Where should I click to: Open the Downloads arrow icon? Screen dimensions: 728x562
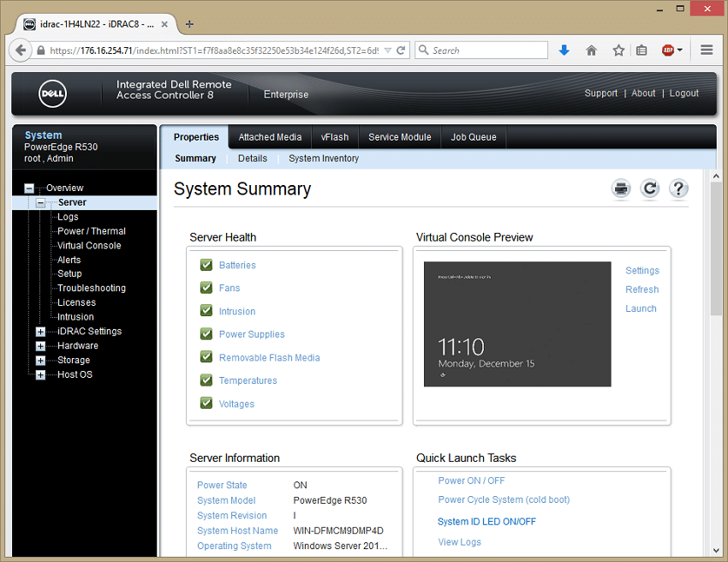564,51
